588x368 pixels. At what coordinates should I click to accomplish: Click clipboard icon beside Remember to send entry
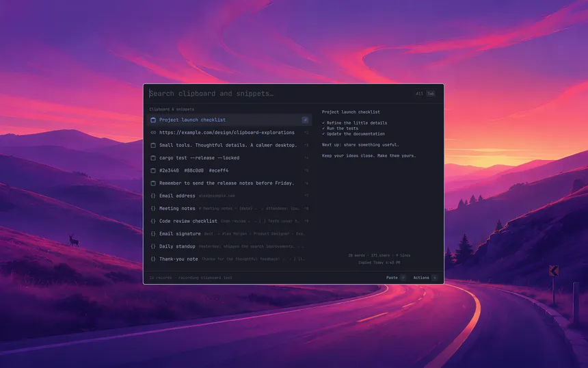(153, 183)
